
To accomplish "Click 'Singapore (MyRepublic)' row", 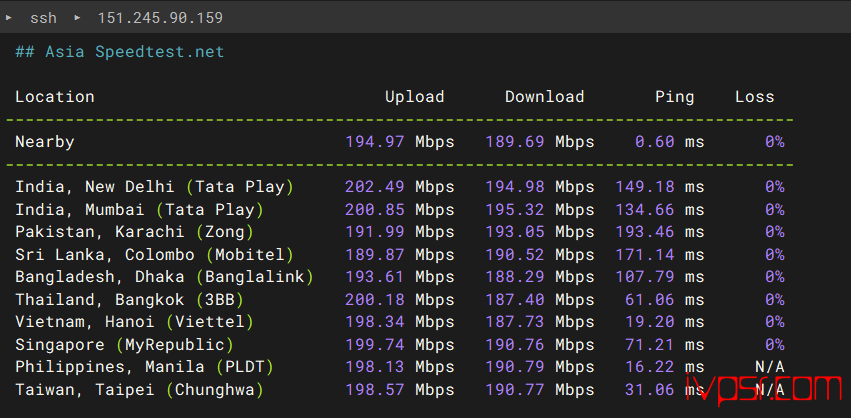I will coord(124,345).
